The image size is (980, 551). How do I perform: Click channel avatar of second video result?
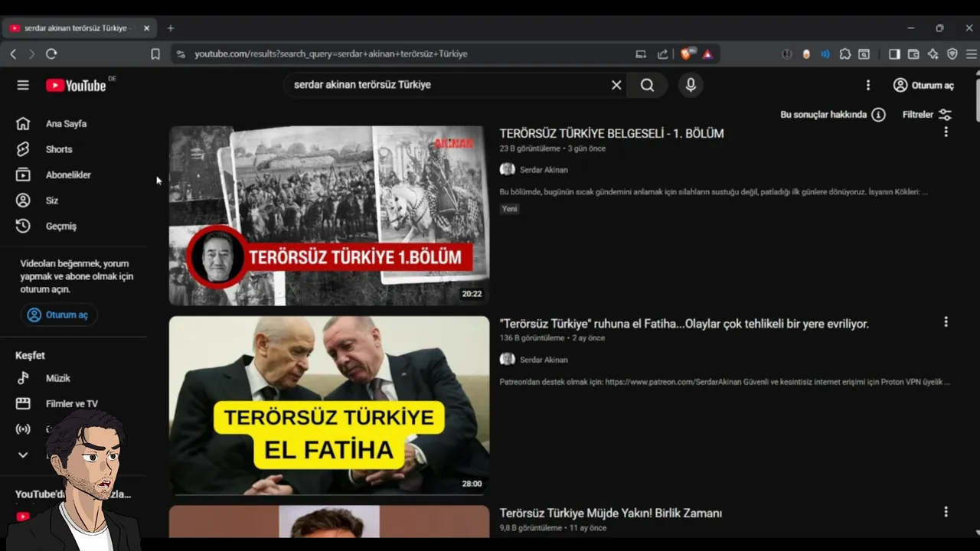508,359
